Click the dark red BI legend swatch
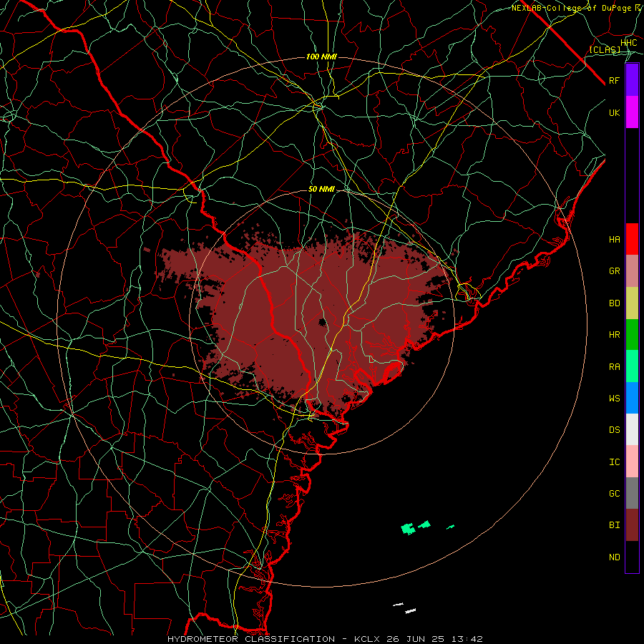This screenshot has width=644, height=644. point(632,525)
